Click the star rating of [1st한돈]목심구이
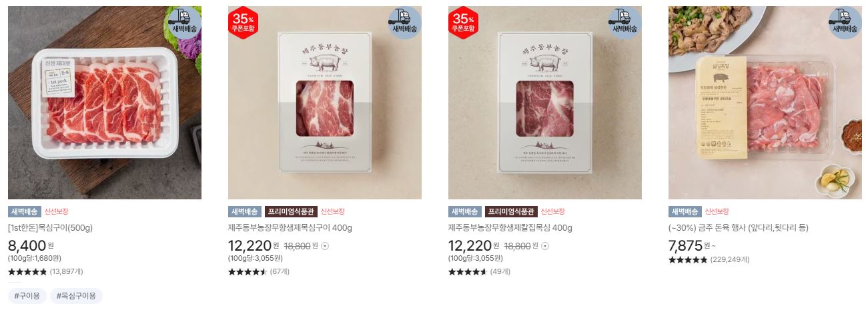This screenshot has height=320, width=868. coord(27,272)
